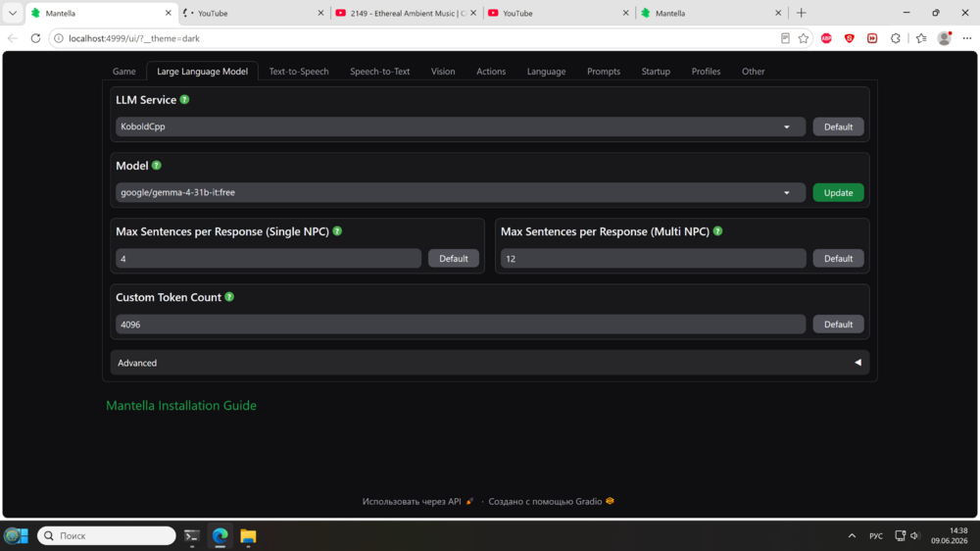980x551 pixels.
Task: Close the Ethereal Ambient Music browser tab
Action: (473, 13)
